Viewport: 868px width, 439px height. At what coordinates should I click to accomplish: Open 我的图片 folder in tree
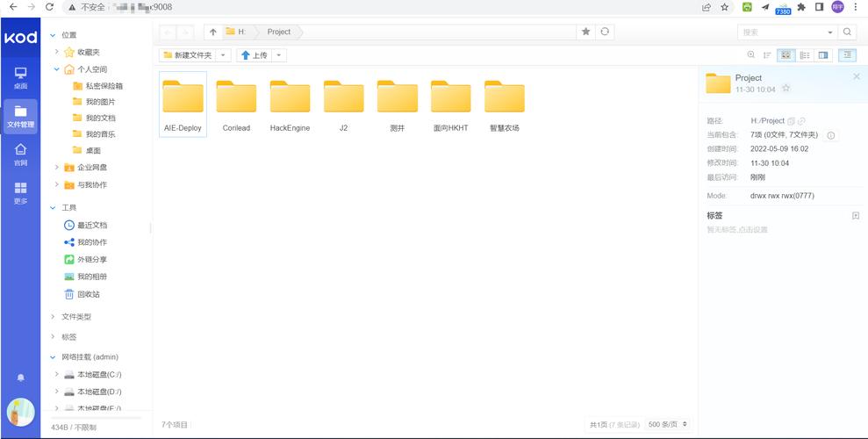tap(94, 102)
